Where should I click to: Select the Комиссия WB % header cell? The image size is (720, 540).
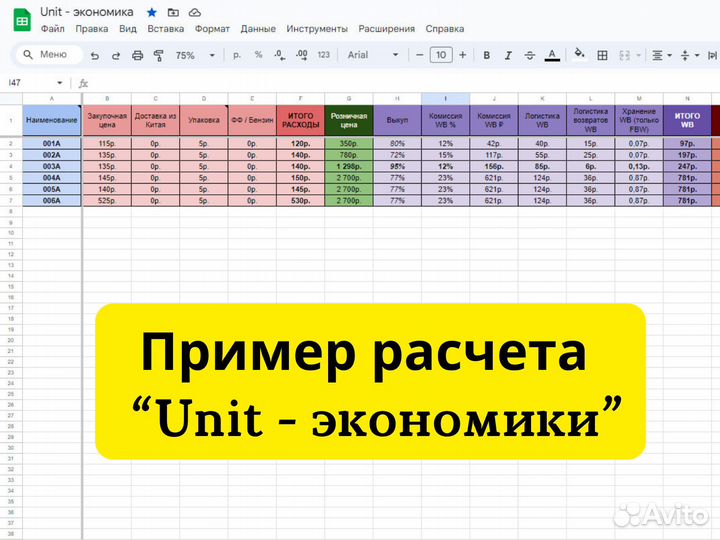(x=445, y=120)
